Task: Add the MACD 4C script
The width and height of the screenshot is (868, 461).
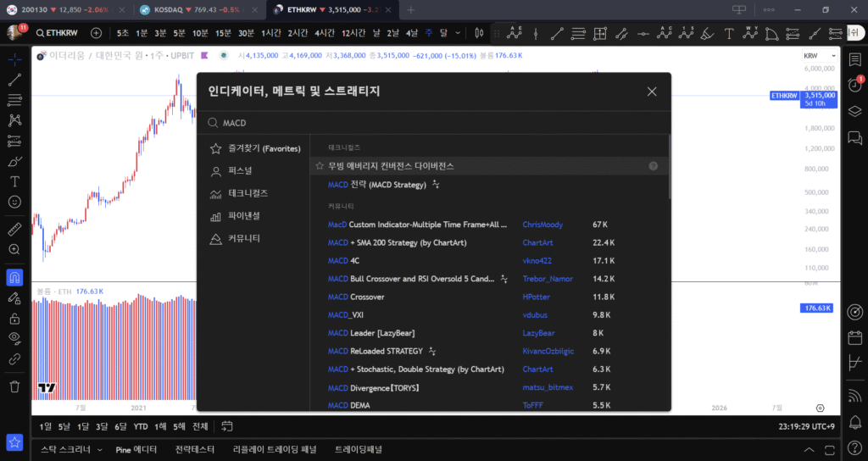Action: click(x=343, y=261)
